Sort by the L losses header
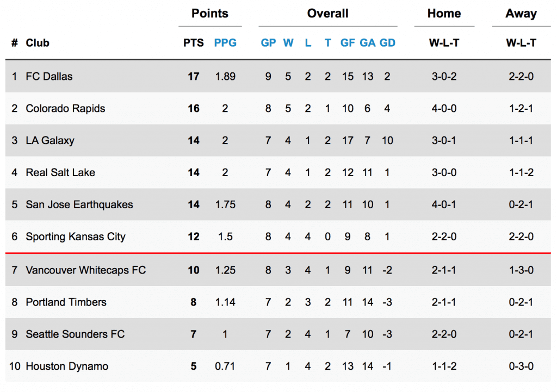The image size is (557, 392). click(x=308, y=43)
